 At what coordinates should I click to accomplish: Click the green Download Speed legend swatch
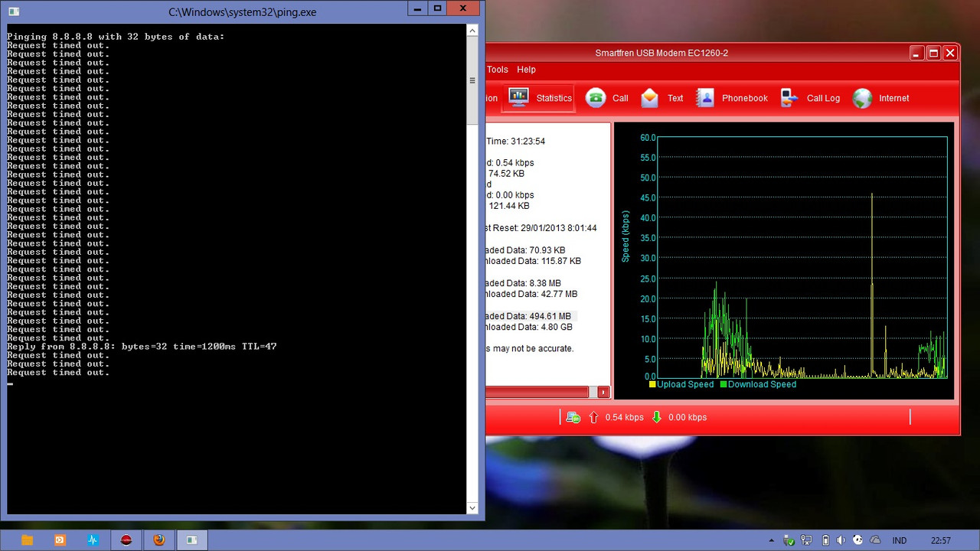pyautogui.click(x=723, y=384)
